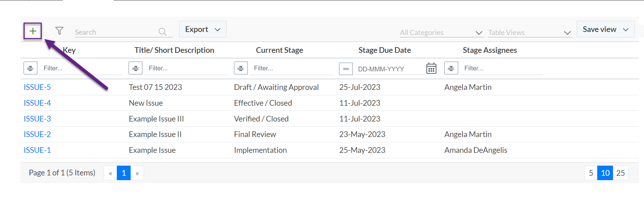Image resolution: width=644 pixels, height=202 pixels.
Task: Set page size to 25 items
Action: point(620,173)
